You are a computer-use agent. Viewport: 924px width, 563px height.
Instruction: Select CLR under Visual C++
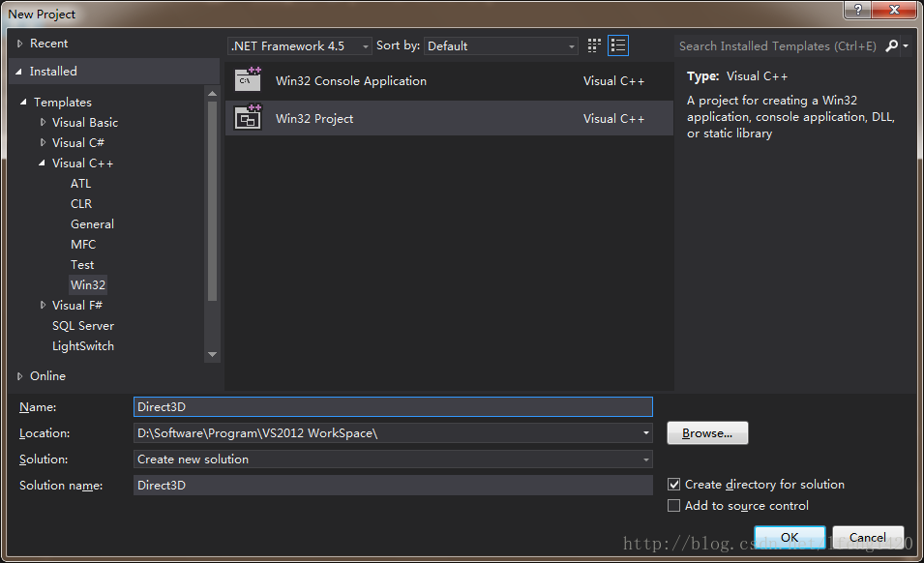coord(81,204)
